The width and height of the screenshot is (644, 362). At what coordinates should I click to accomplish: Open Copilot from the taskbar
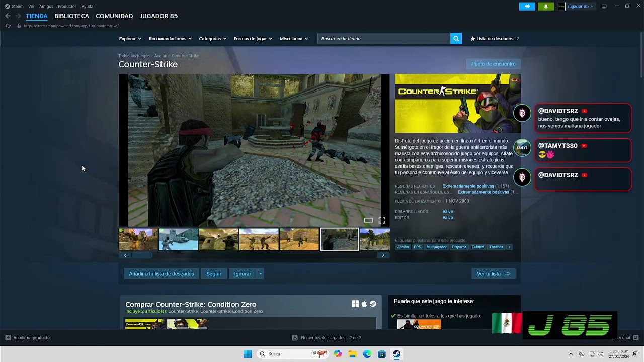click(x=338, y=354)
